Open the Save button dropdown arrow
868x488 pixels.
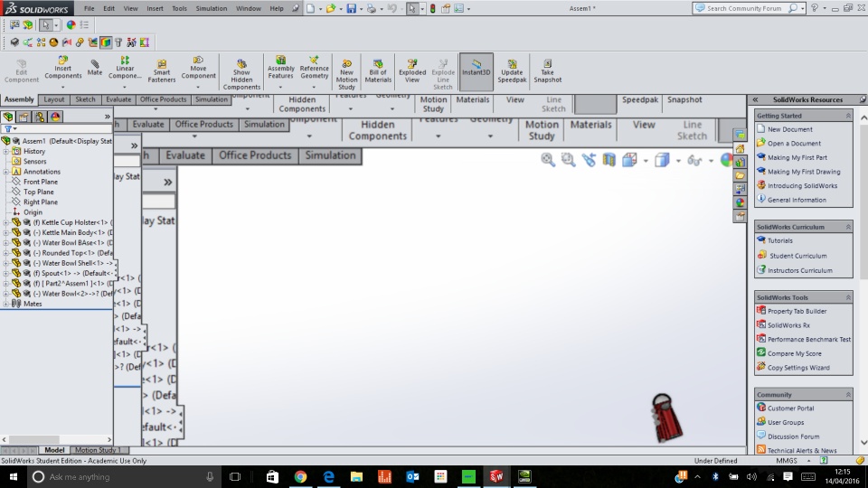[x=361, y=9]
